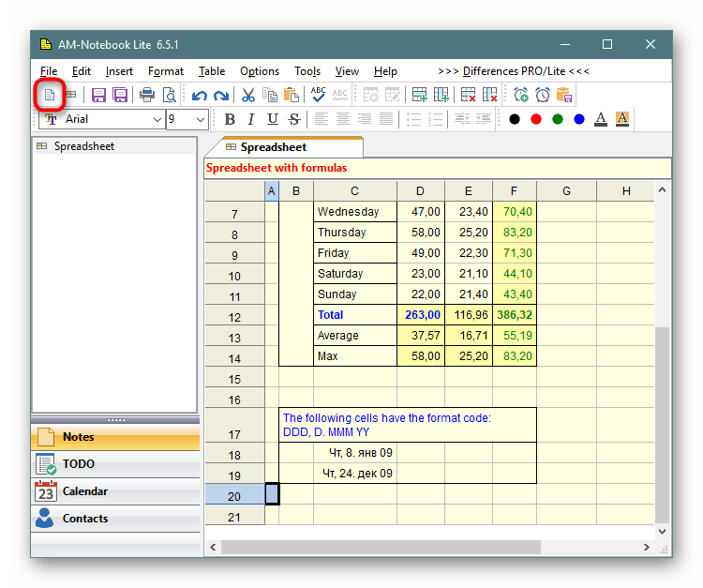The height and width of the screenshot is (588, 703).
Task: Toggle strikethrough formatting
Action: tap(294, 119)
